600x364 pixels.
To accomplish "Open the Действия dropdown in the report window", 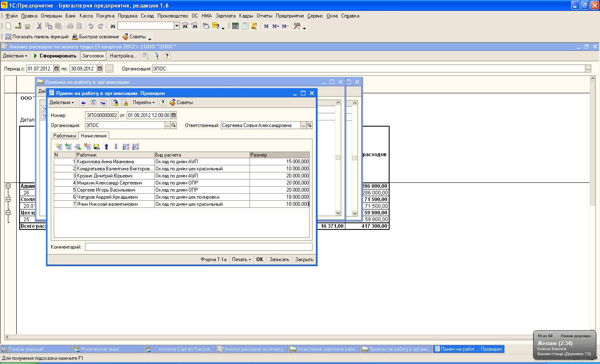I will click(x=15, y=56).
